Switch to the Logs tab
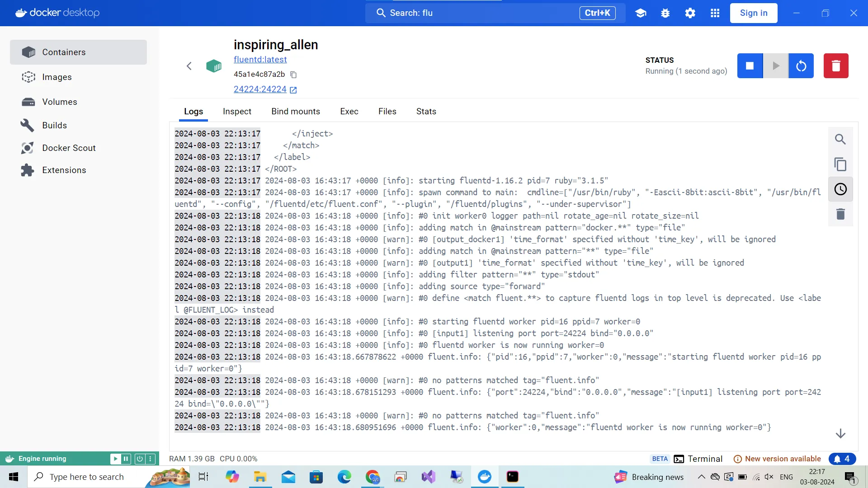This screenshot has height=488, width=868. click(193, 112)
